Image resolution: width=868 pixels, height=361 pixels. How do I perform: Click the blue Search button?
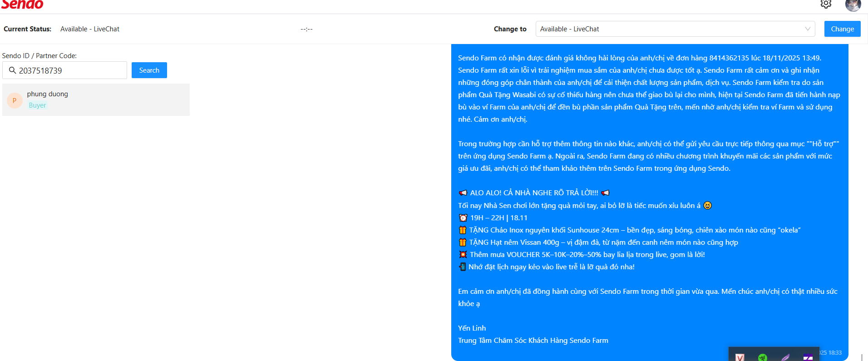(149, 70)
